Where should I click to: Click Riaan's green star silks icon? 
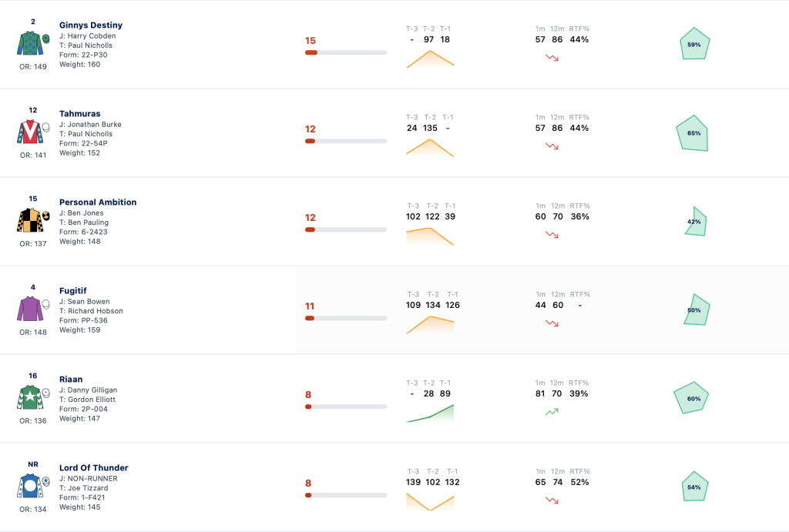coord(33,396)
